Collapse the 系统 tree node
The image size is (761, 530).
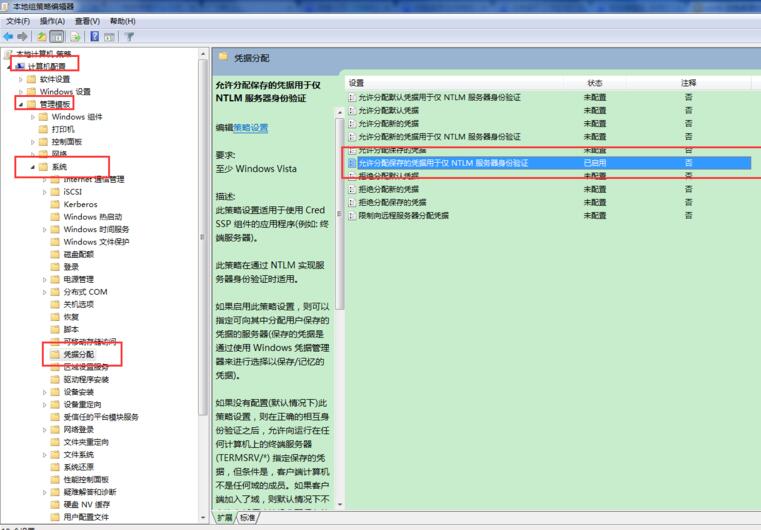(32, 167)
